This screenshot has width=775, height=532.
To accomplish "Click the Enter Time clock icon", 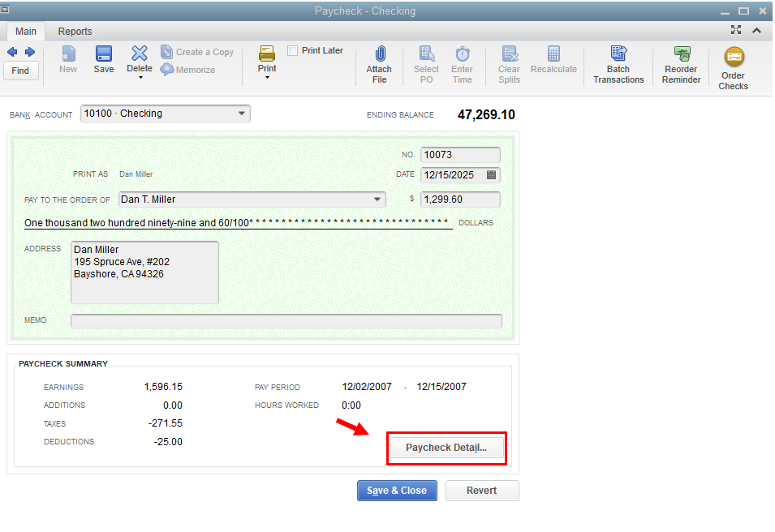I will coord(462,65).
